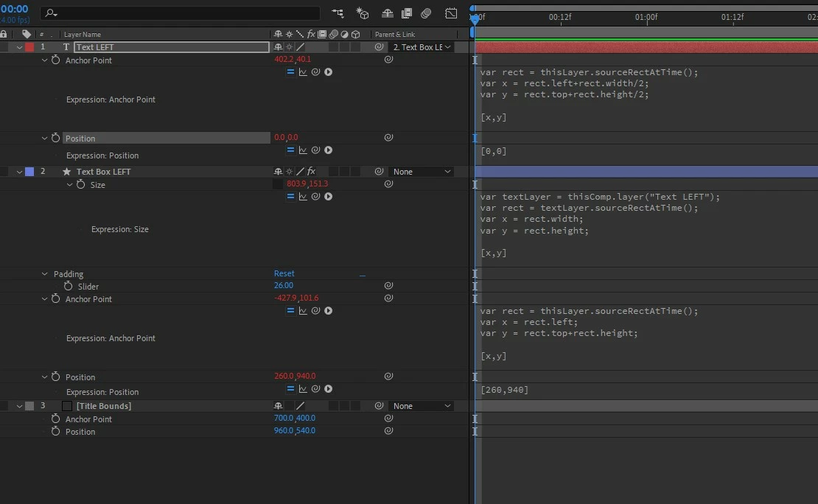Open the Text LEFT parent dropdown
818x504 pixels.
pos(421,47)
